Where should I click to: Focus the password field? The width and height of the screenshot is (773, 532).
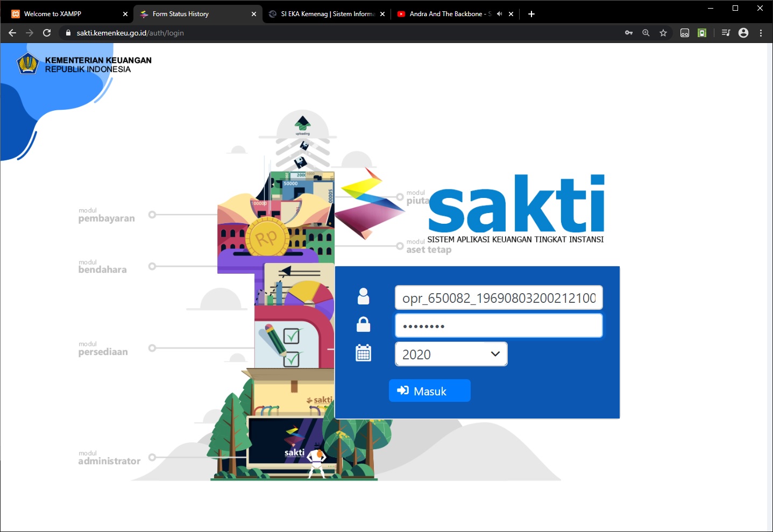498,326
